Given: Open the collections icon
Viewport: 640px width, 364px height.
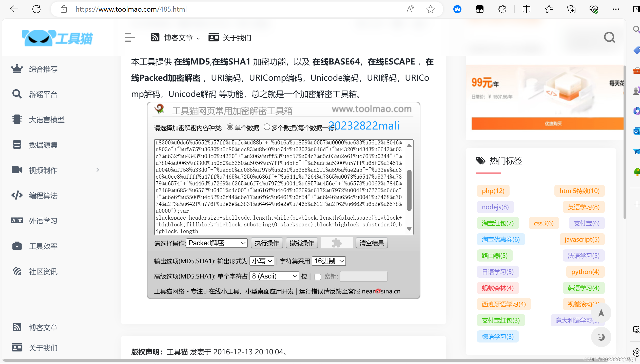Looking at the screenshot, I should pos(571,9).
